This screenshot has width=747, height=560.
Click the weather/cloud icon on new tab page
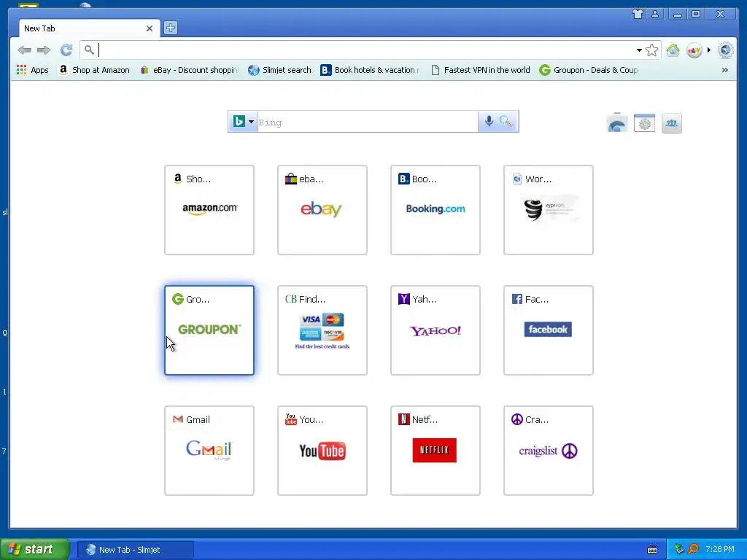(617, 123)
